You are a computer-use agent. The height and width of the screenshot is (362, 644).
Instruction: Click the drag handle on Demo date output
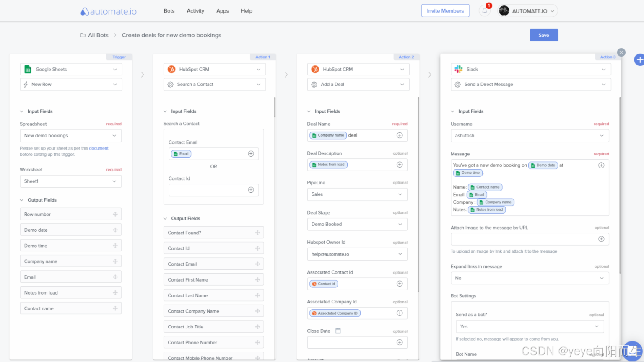pyautogui.click(x=115, y=230)
